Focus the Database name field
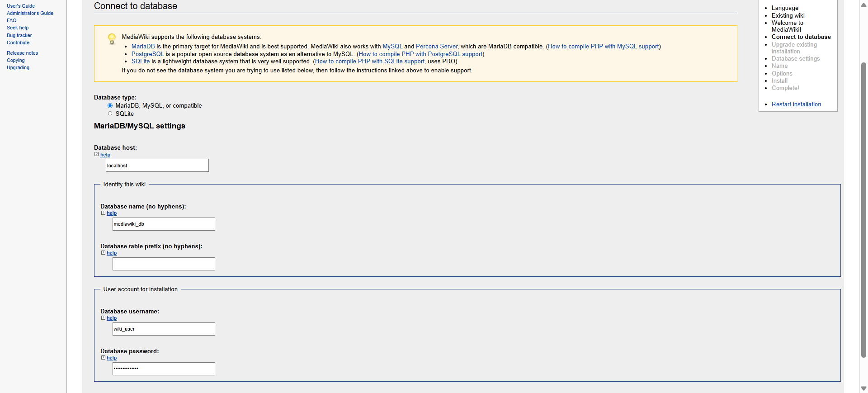 tap(164, 224)
